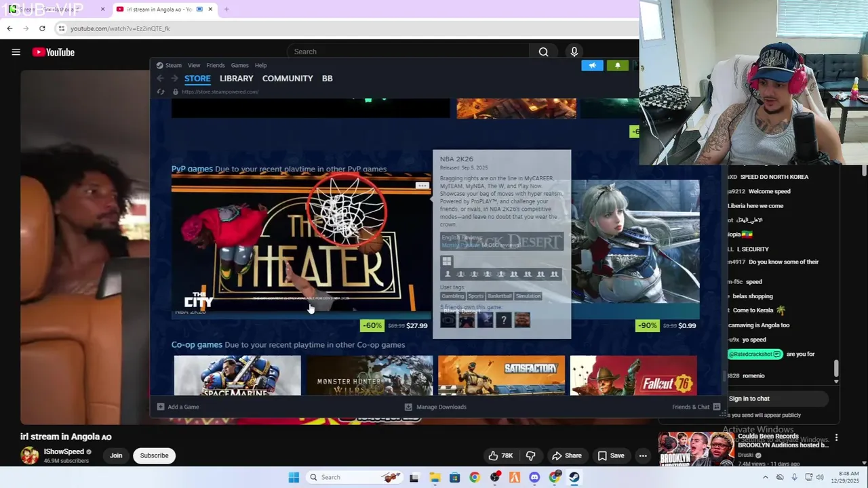Activate YouTube voice search microphone
The width and height of the screenshot is (868, 488).
[x=574, y=52]
